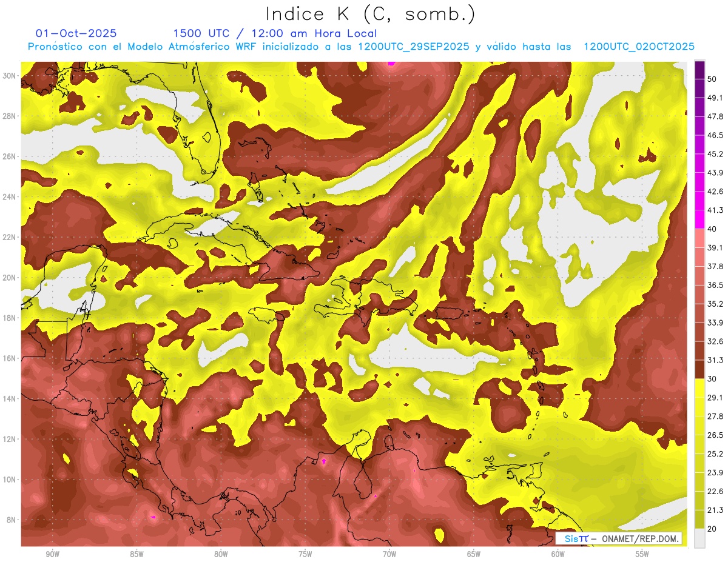
Task: Select colorbar value 31.3
Action: [715, 360]
